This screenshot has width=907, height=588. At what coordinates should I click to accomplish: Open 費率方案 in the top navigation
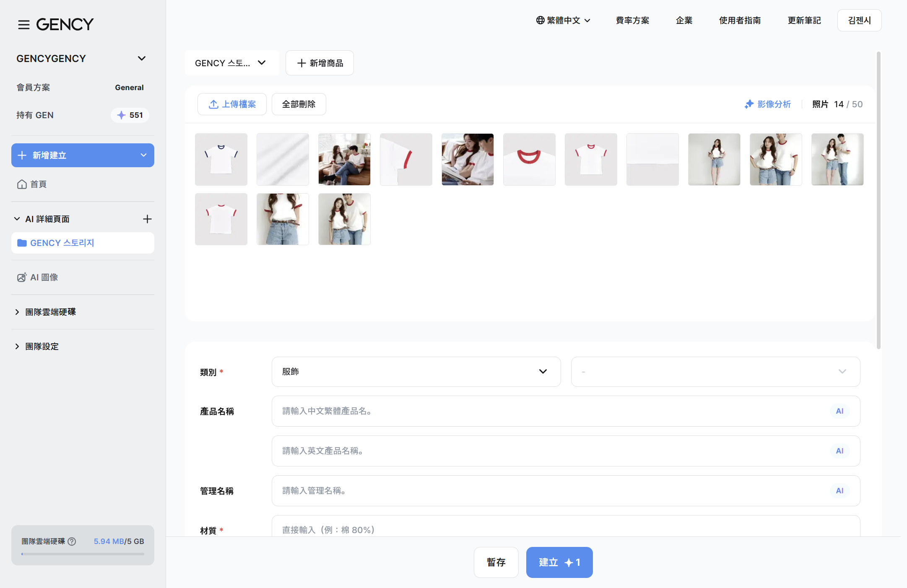[632, 20]
